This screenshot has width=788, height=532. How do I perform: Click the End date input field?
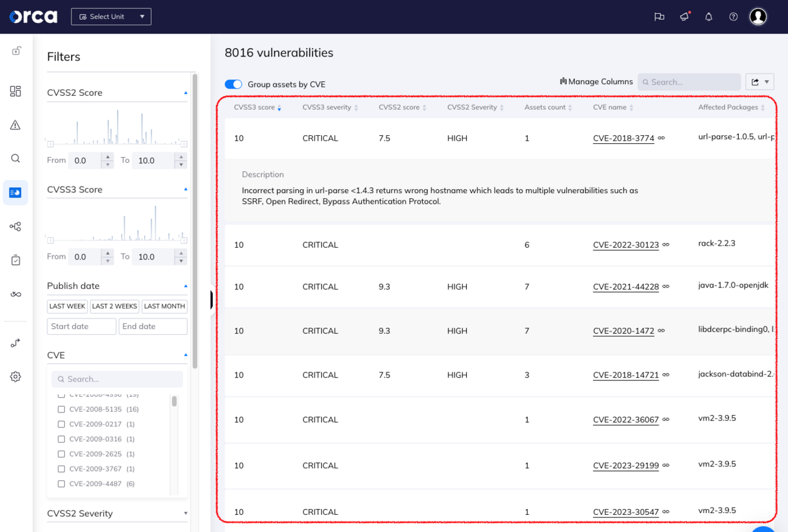153,326
